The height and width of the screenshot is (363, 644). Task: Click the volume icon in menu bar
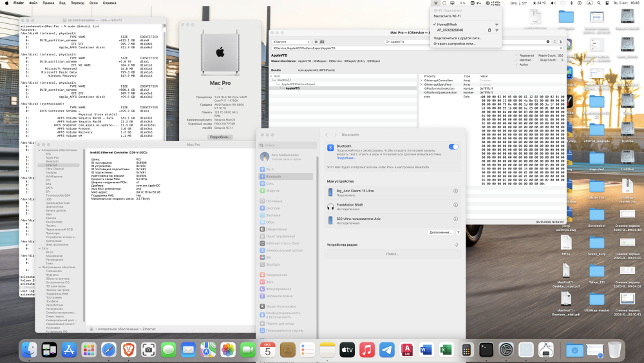(x=553, y=3)
